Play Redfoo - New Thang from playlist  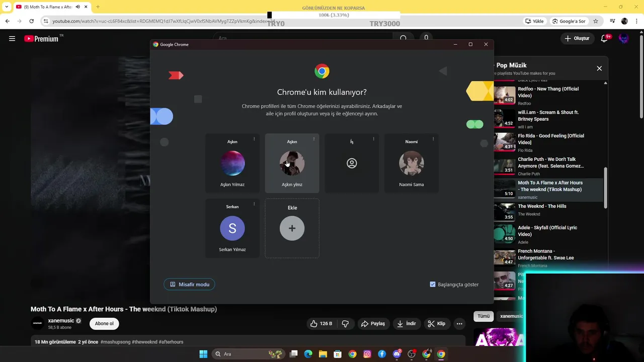[x=548, y=95]
